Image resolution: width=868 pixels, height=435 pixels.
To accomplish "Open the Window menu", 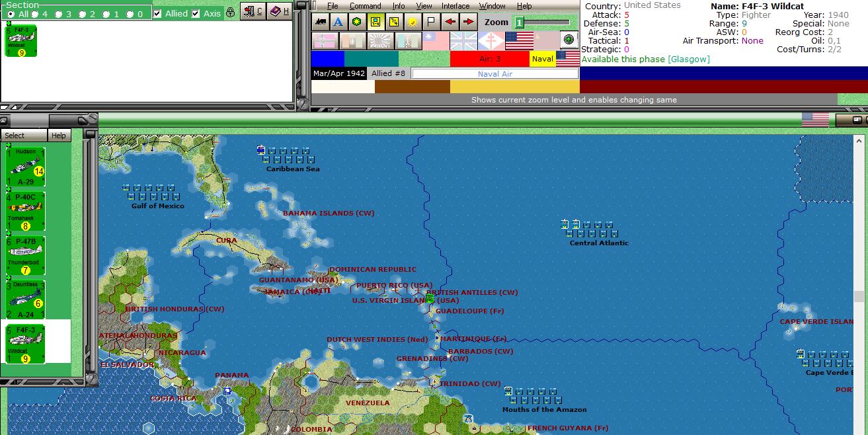I will click(x=493, y=6).
